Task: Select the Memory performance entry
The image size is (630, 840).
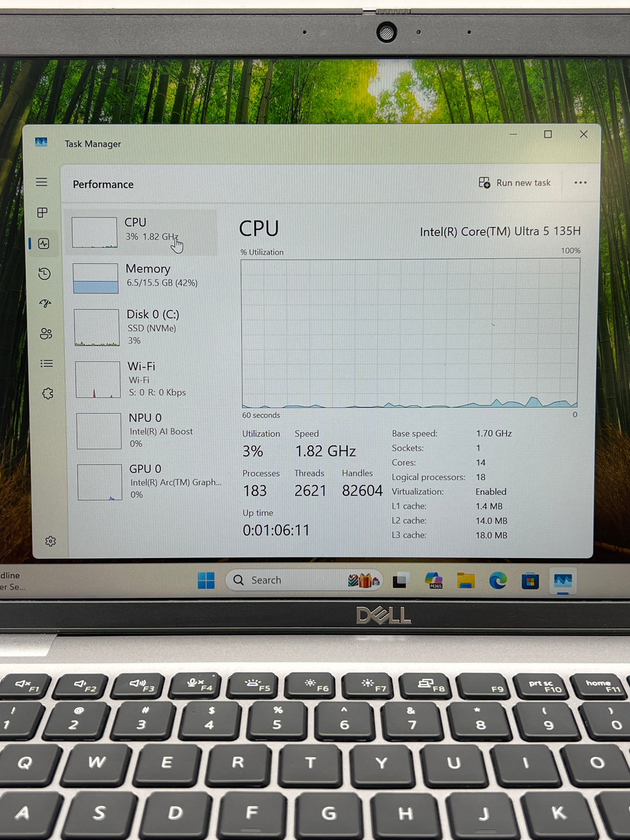Action: click(x=143, y=278)
